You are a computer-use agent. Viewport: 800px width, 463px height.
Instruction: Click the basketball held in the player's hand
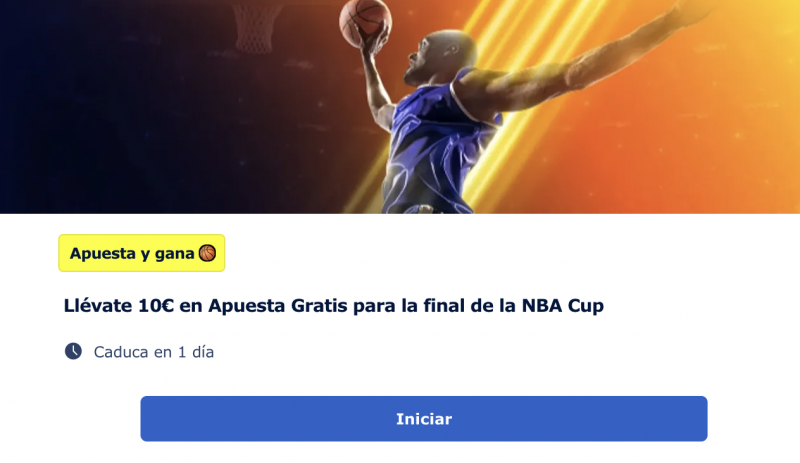coord(365,20)
